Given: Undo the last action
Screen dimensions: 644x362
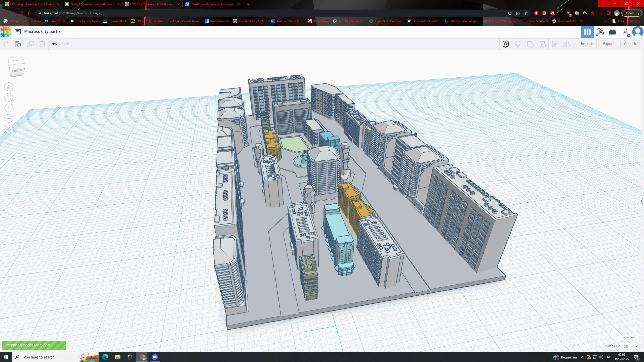Looking at the screenshot, I should pos(55,44).
